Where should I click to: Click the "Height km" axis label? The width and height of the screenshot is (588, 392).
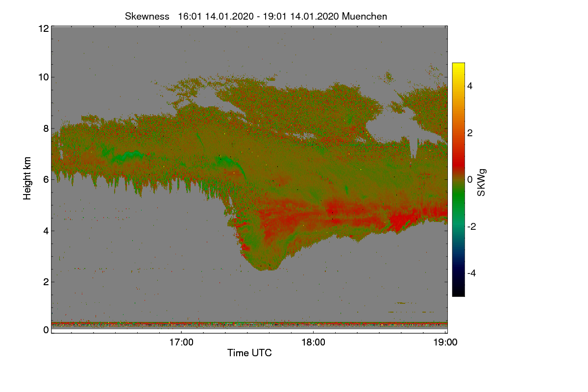[x=27, y=178]
